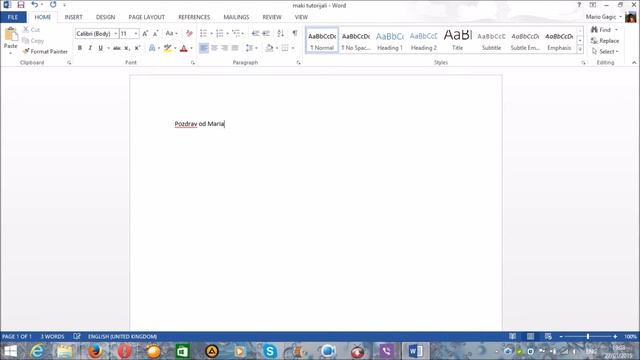Viewport: 640px width, 360px height.
Task: Activate Format Painter
Action: click(x=45, y=51)
